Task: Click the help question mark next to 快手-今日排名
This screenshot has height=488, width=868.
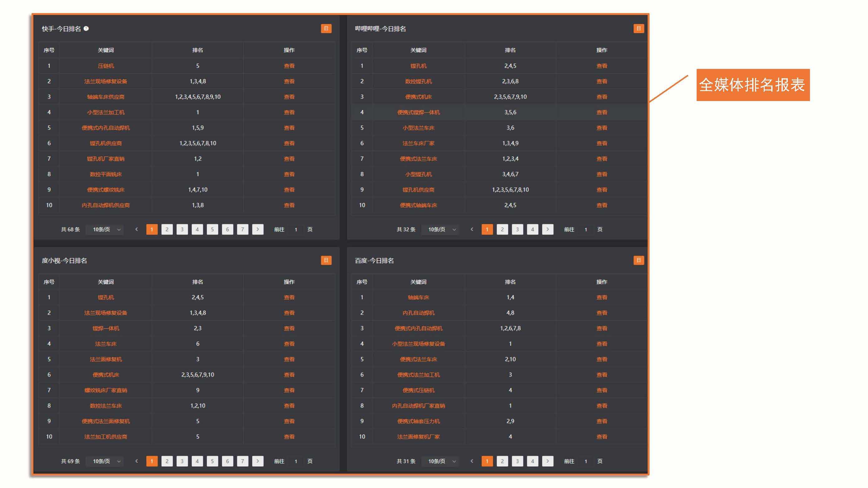Action: point(86,29)
